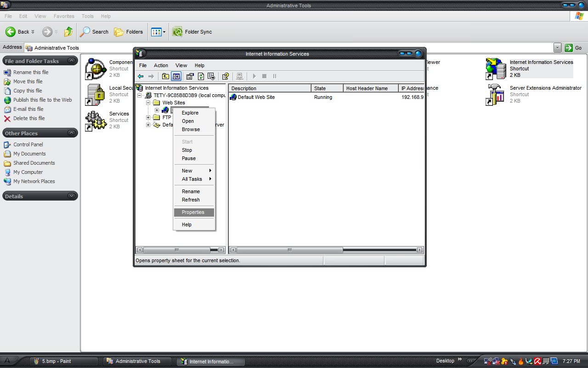Screen dimensions: 588x368
Task: Open the Action menu in IIS
Action: [161, 65]
